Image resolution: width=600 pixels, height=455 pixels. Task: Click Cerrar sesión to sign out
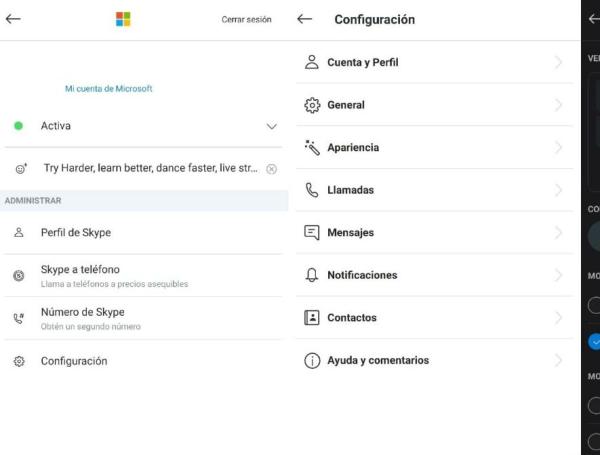(x=246, y=20)
